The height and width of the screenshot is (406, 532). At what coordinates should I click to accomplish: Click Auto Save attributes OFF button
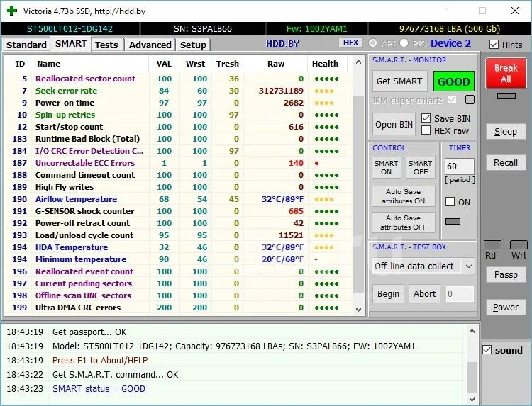[x=404, y=222]
